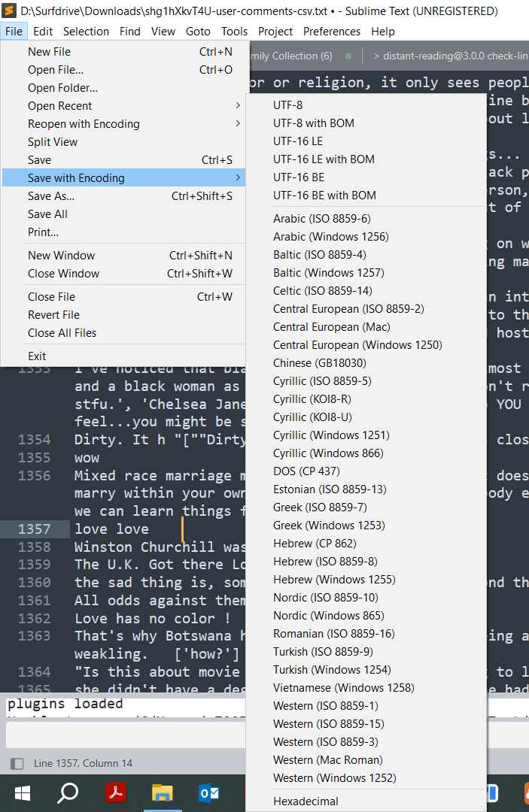Choose Romanian (ISO 8859-16) encoding
529x812 pixels.
pos(366,634)
